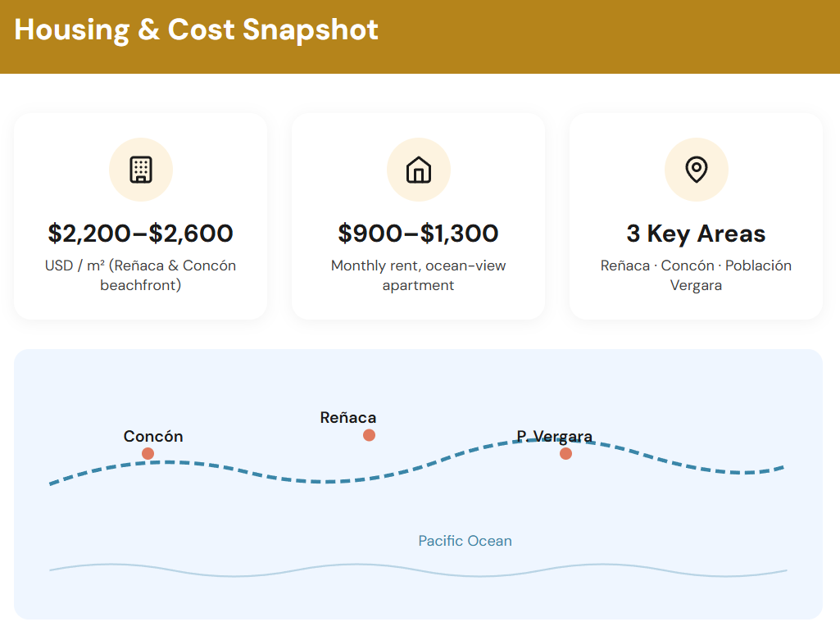Click the apartment building icon
840x640 pixels.
pos(141,170)
